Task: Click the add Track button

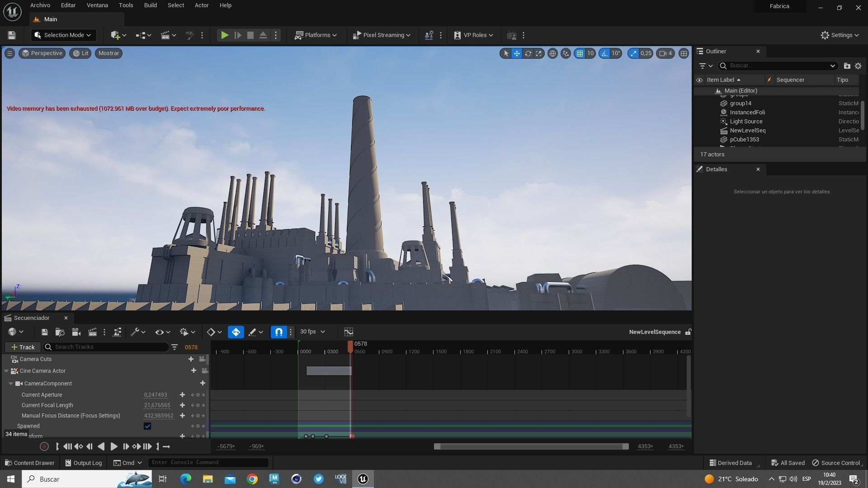Action: pyautogui.click(x=23, y=347)
